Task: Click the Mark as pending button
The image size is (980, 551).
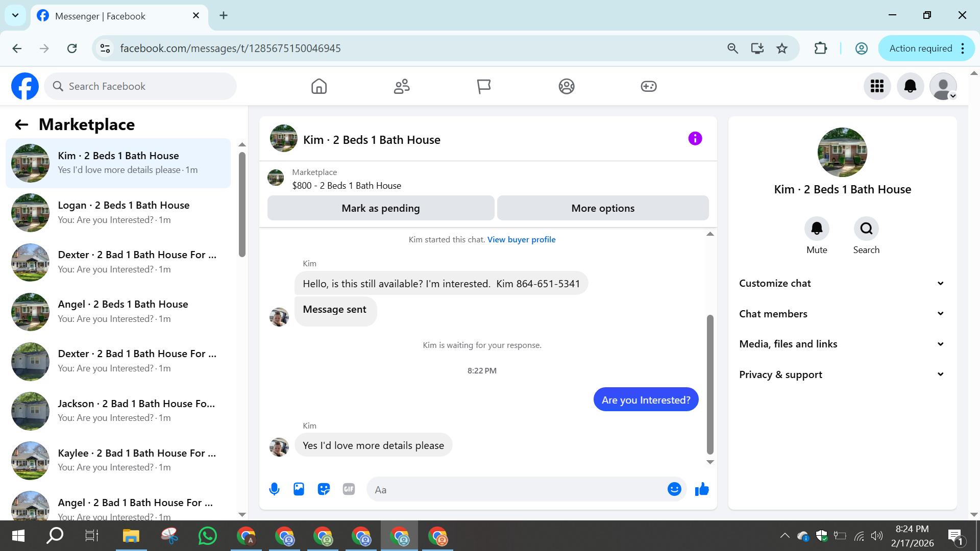Action: pos(380,208)
